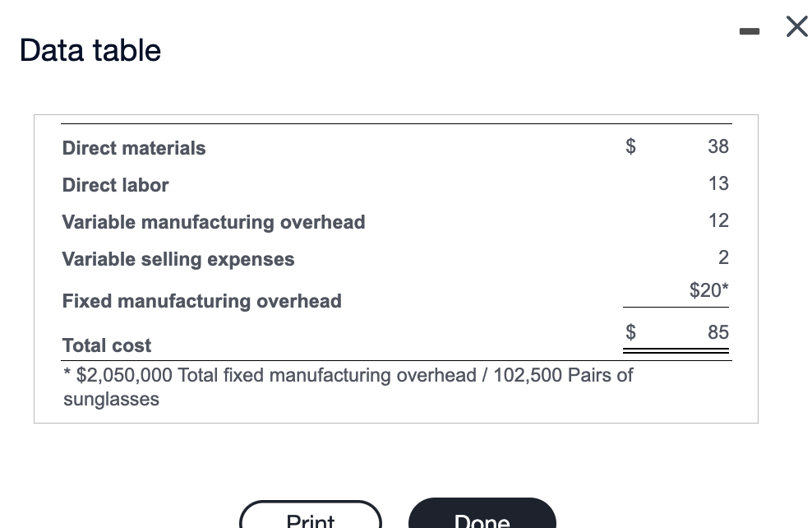Select the value 13 for Direct labor
The width and height of the screenshot is (812, 528).
click(717, 183)
